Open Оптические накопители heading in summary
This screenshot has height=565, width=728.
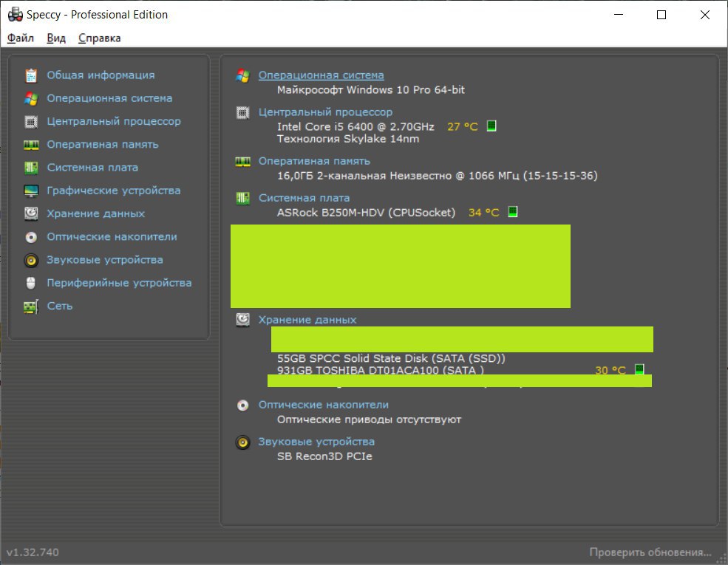324,405
